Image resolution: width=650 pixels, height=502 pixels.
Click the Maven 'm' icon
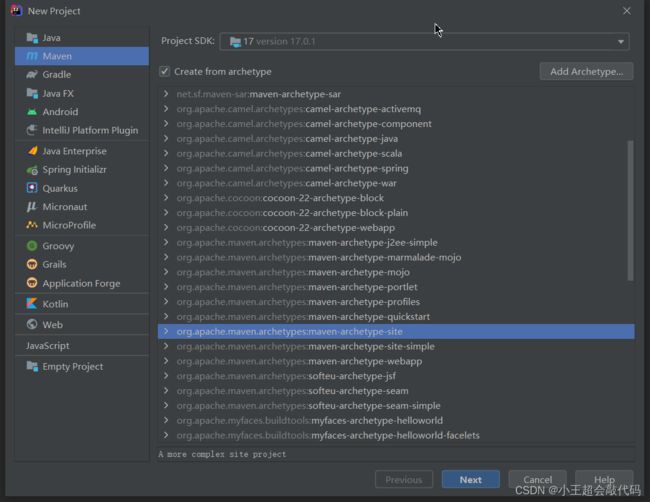click(32, 56)
